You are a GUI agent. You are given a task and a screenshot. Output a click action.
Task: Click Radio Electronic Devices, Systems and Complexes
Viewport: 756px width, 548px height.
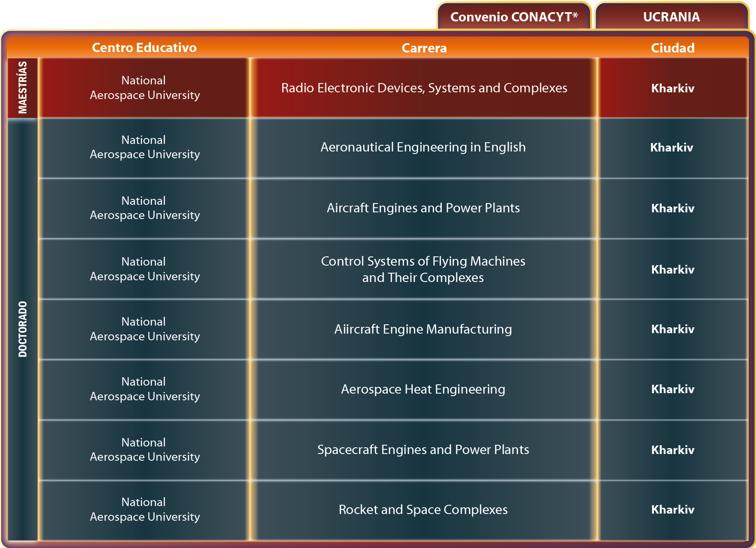[424, 88]
